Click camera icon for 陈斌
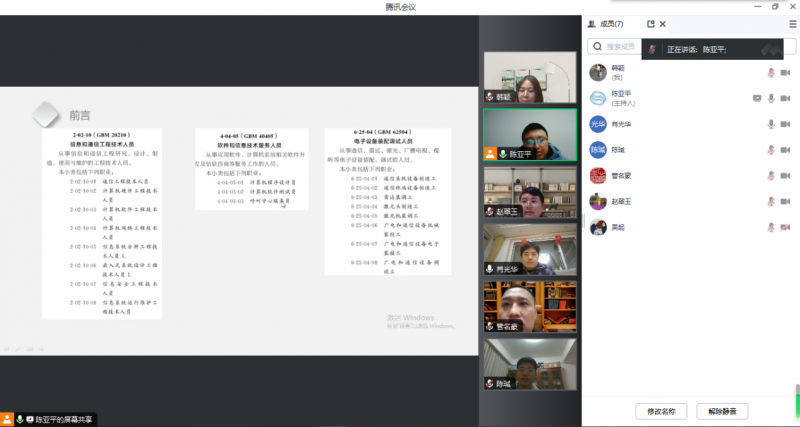Image resolution: width=800 pixels, height=427 pixels. (785, 150)
